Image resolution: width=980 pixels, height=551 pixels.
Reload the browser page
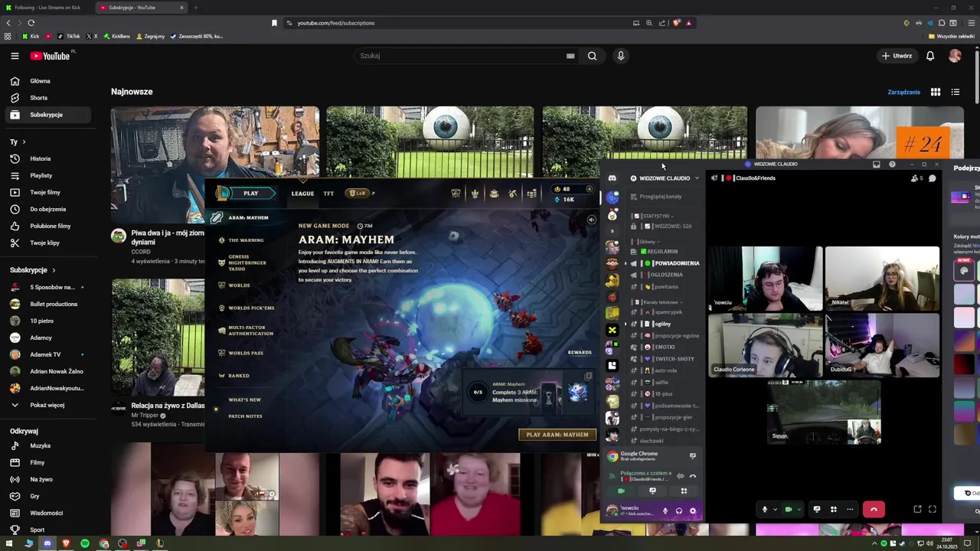coord(31,23)
